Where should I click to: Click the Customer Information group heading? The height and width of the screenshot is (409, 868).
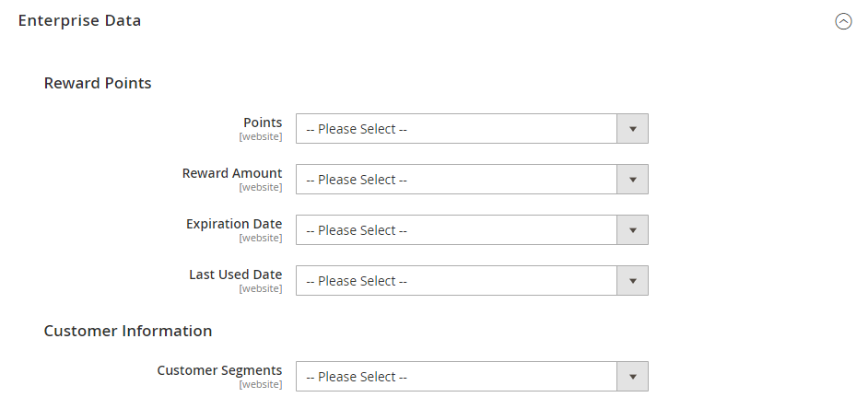128,331
